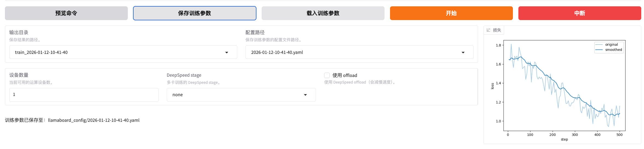
Task: Click the chart icon beside 损失
Action: (488, 30)
